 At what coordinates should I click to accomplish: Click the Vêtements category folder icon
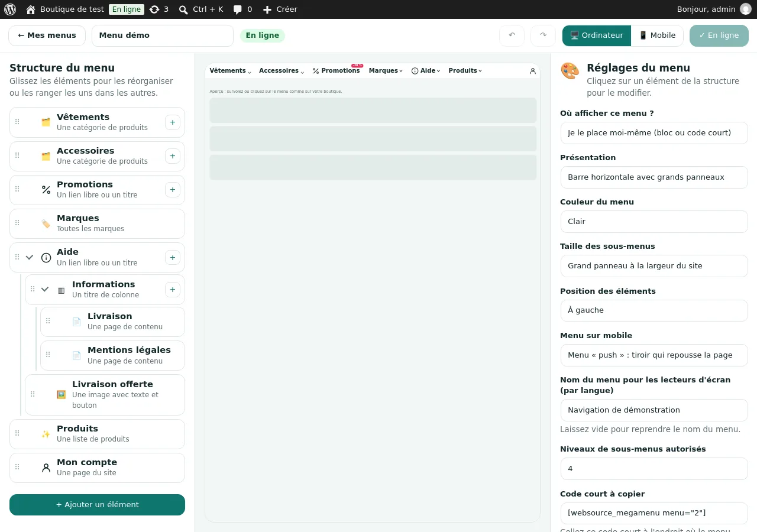click(46, 122)
